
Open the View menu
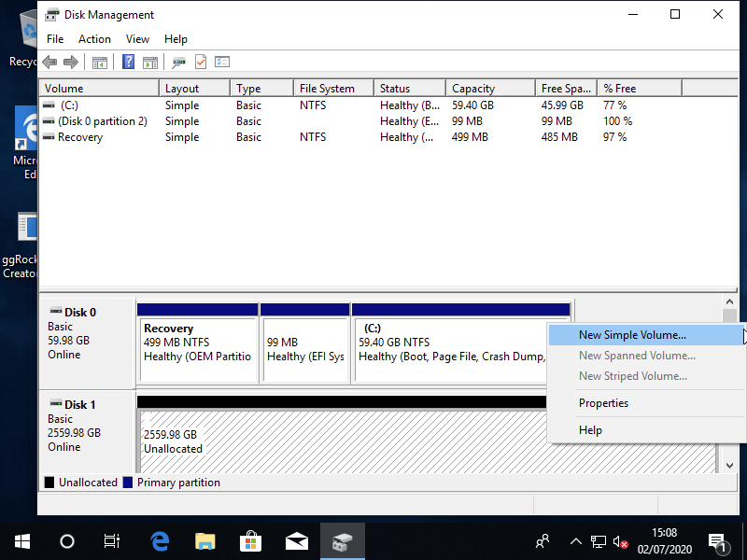(137, 39)
